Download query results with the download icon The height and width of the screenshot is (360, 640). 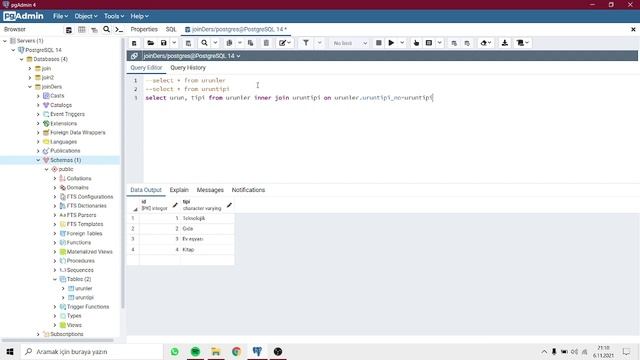coord(505,43)
